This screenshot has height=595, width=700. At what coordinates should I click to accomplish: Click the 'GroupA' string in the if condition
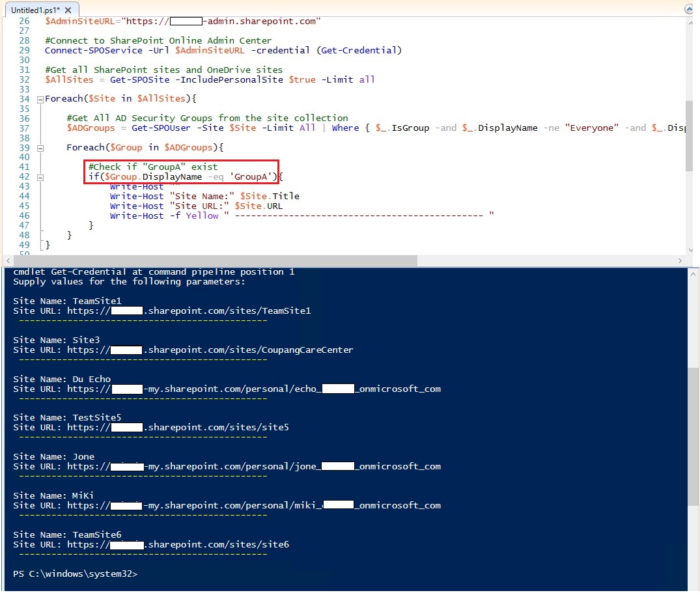(x=251, y=177)
